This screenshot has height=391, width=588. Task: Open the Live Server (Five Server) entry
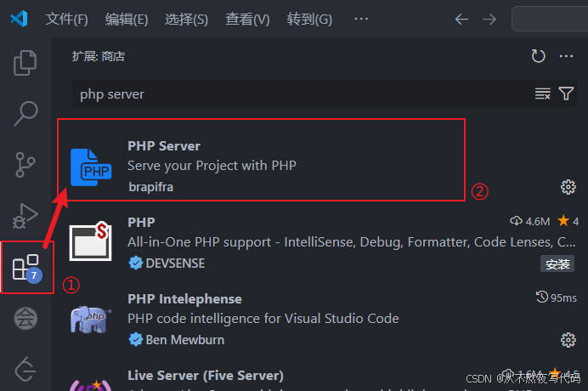coord(206,376)
